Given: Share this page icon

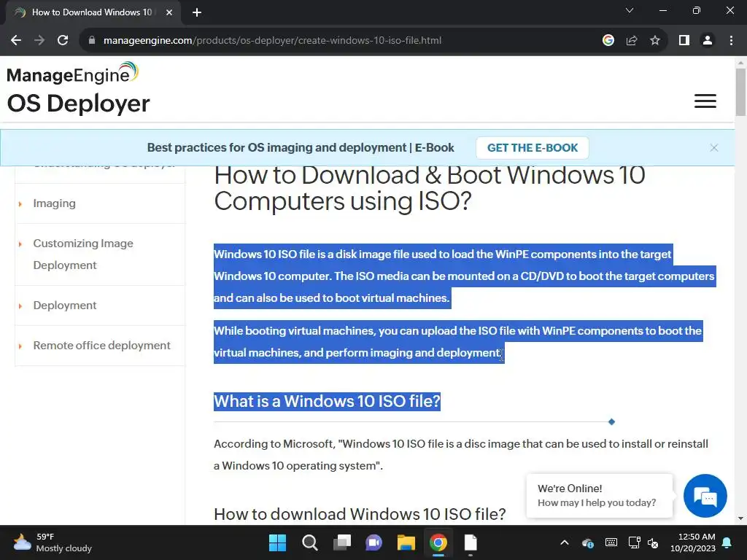Looking at the screenshot, I should tap(632, 41).
